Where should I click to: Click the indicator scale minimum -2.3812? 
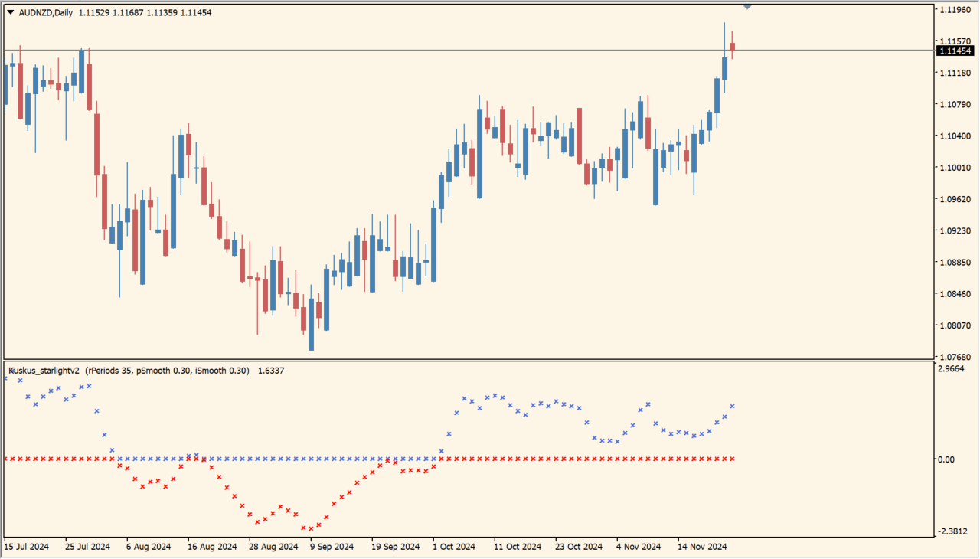click(x=954, y=531)
